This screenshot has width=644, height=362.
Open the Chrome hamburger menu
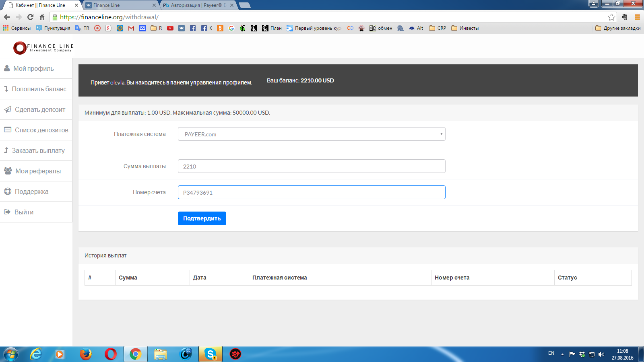click(637, 17)
